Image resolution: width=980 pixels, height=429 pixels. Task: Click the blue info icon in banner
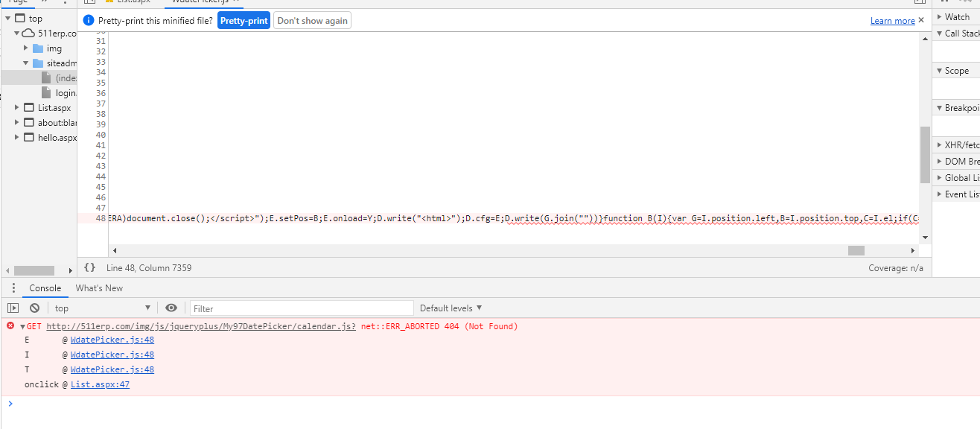click(89, 21)
